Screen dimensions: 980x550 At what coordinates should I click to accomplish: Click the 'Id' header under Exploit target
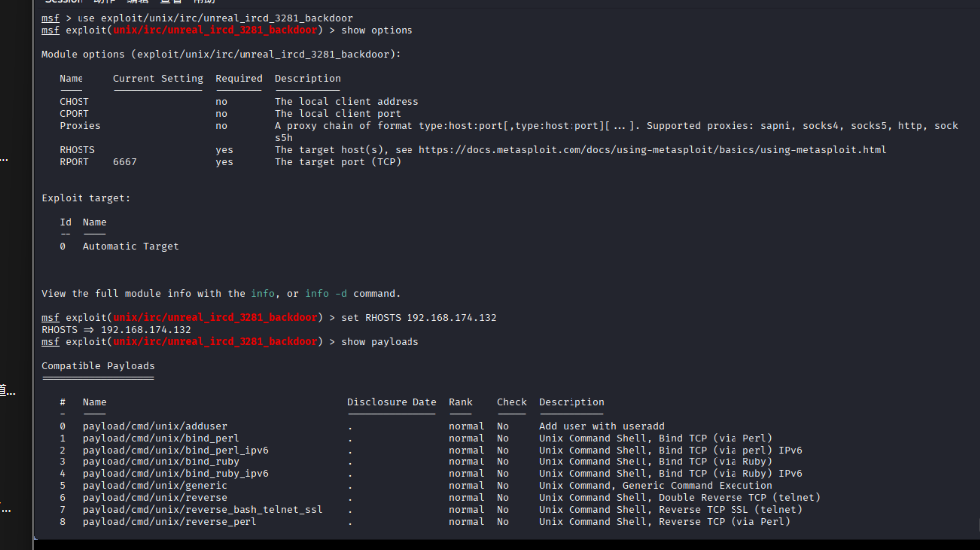point(65,222)
